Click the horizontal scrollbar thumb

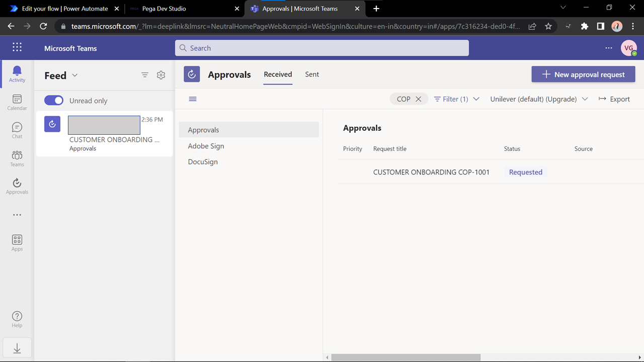[x=406, y=357]
